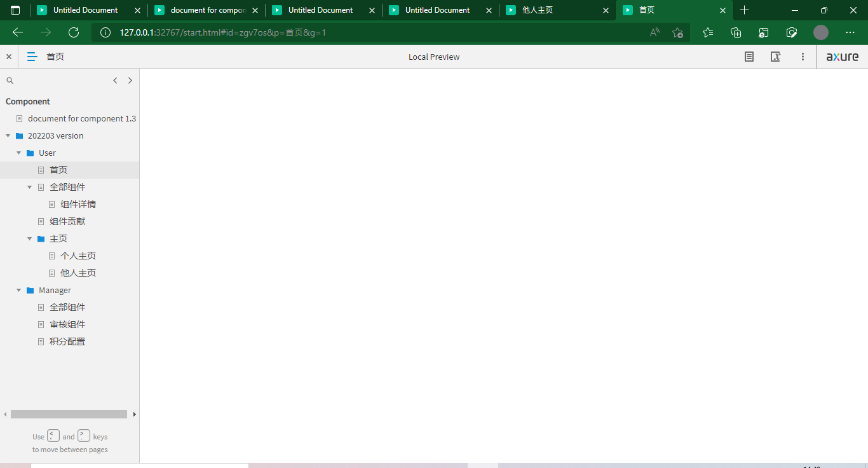The image size is (868, 468).
Task: Close the preview sidebar with X icon
Action: pyautogui.click(x=9, y=57)
